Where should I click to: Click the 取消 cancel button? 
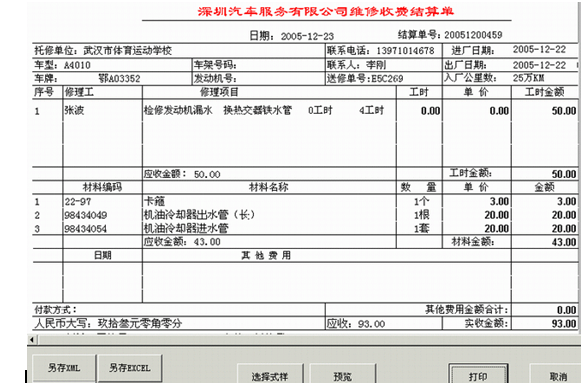pos(556,373)
